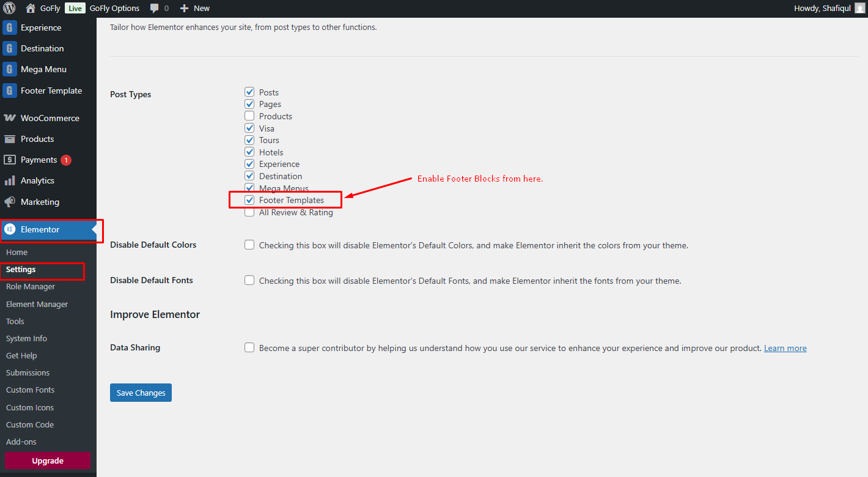
Task: Open the Experience admin menu
Action: click(48, 28)
